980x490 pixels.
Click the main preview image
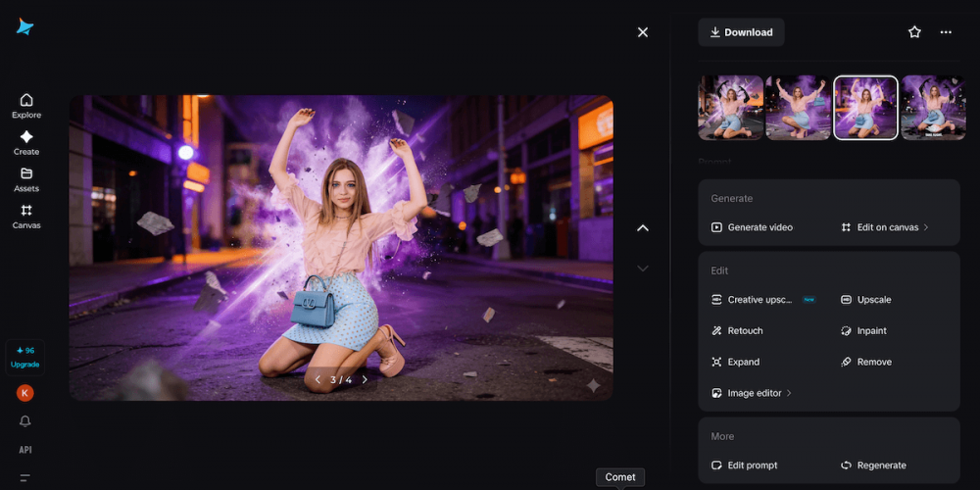(341, 248)
